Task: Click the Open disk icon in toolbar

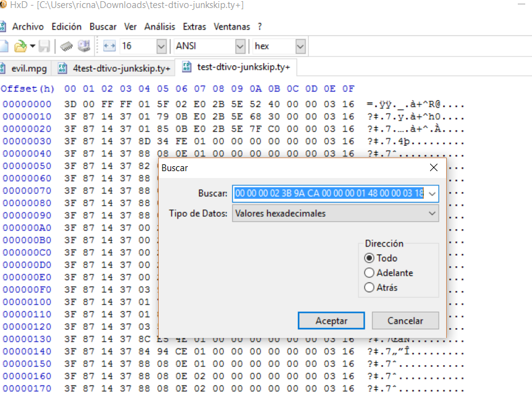Action: (x=83, y=46)
